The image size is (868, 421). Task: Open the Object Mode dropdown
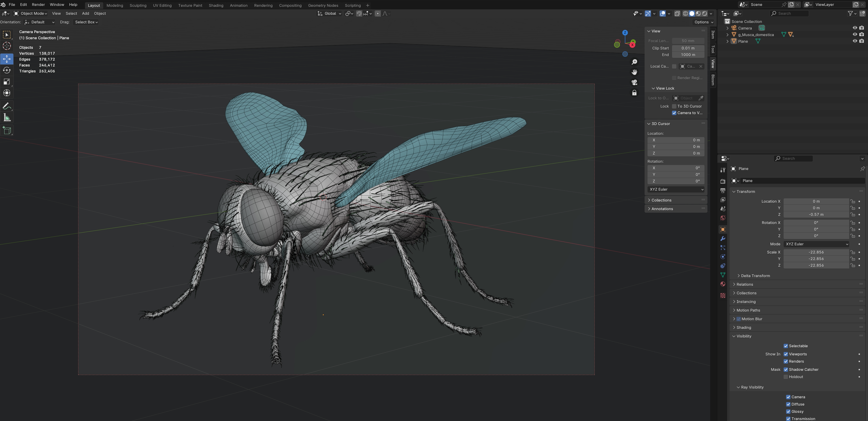tap(30, 13)
